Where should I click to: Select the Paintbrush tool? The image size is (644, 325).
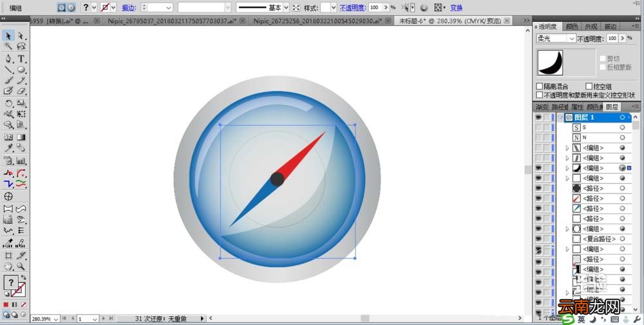8,80
